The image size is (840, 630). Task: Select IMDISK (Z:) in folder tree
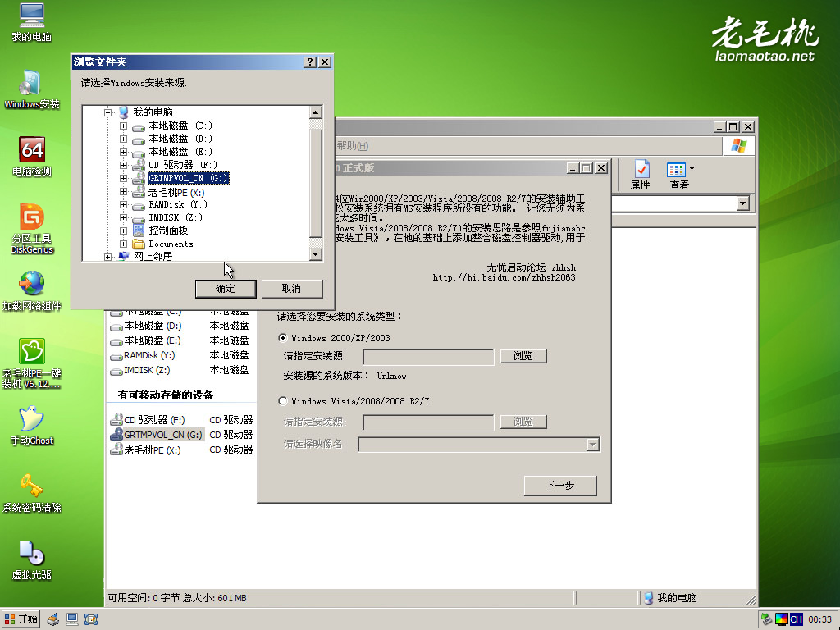tap(176, 217)
